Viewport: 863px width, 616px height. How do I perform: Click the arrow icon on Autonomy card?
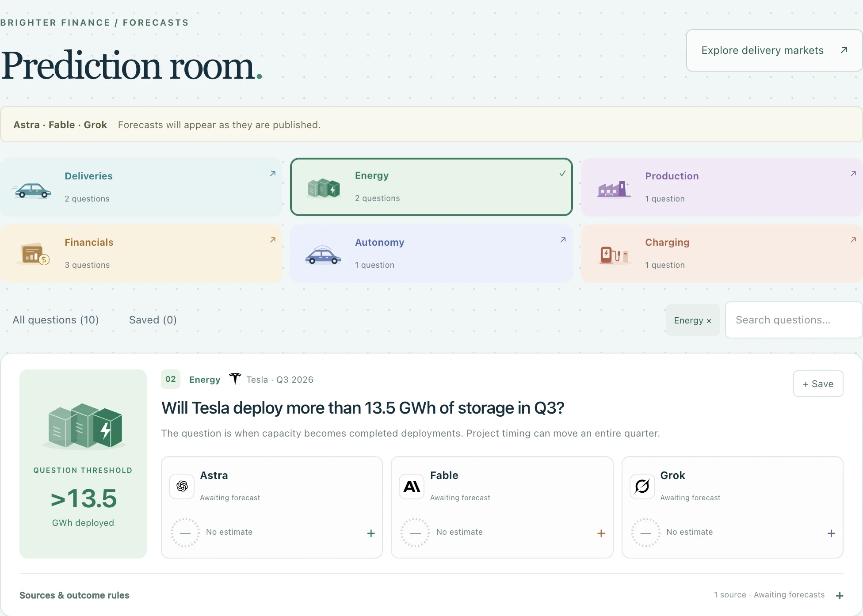tap(563, 240)
